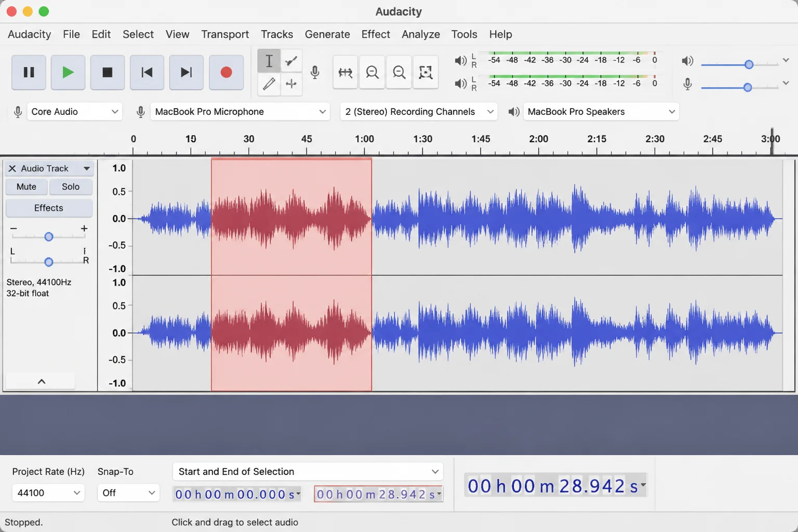Click the microphone icon beside the tools palette
Viewport: 798px width, 532px height.
pos(315,72)
